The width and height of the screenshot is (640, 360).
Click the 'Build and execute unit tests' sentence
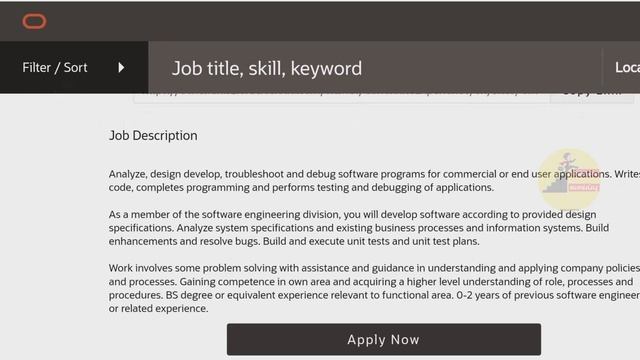pos(371,241)
